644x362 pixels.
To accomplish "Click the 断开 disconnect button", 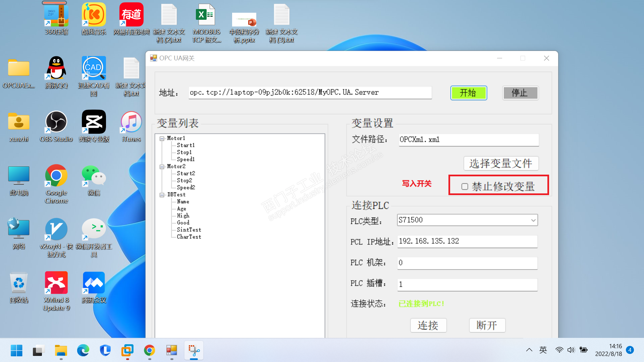I will (x=487, y=325).
